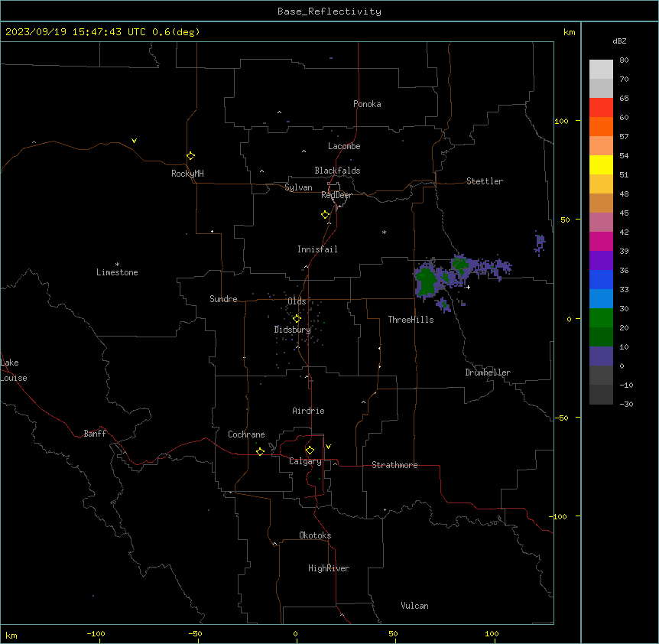Select the magenta swatch in dBZ legend
This screenshot has width=659, height=644.
click(x=601, y=241)
